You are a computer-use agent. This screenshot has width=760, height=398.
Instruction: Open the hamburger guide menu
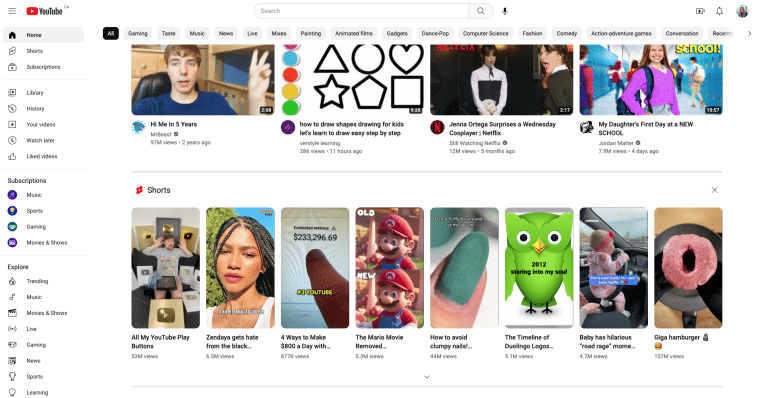click(x=12, y=11)
